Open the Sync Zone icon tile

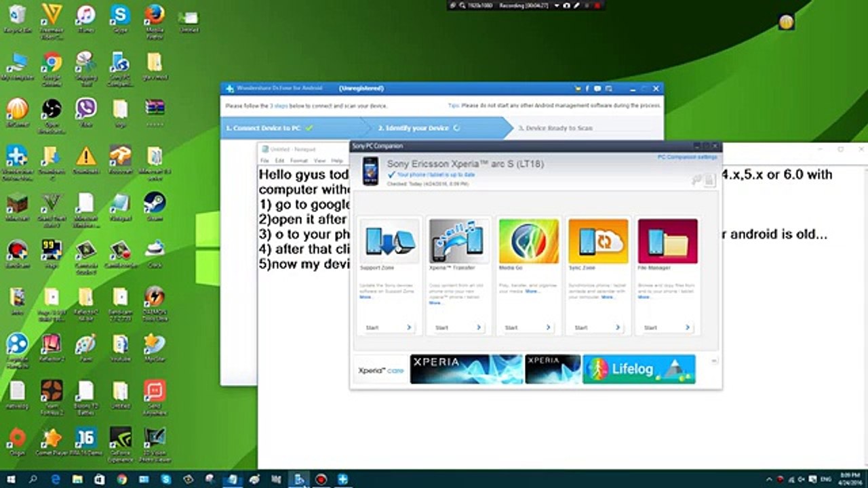pos(598,241)
